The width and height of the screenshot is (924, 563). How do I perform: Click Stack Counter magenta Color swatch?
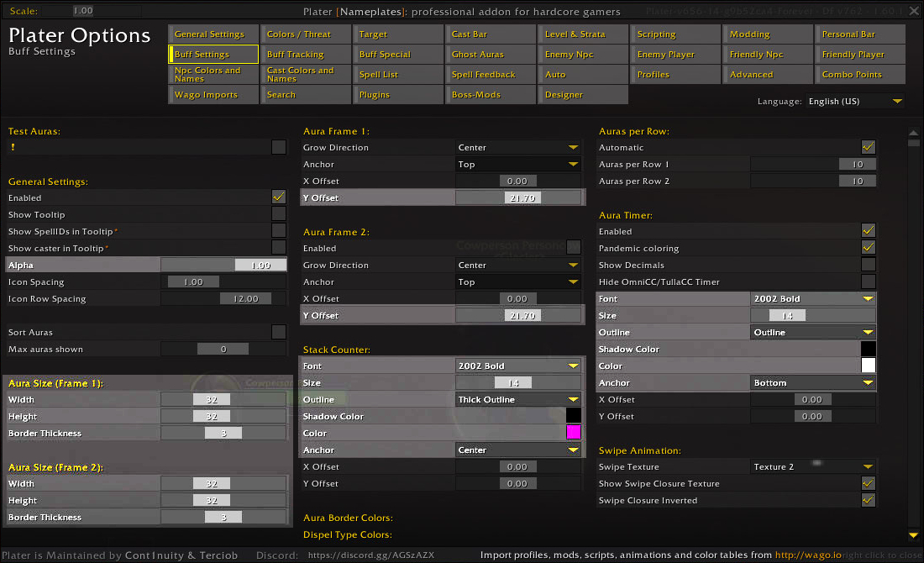coord(574,433)
